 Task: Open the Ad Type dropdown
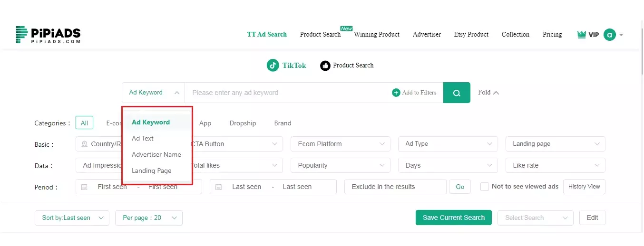coord(448,144)
